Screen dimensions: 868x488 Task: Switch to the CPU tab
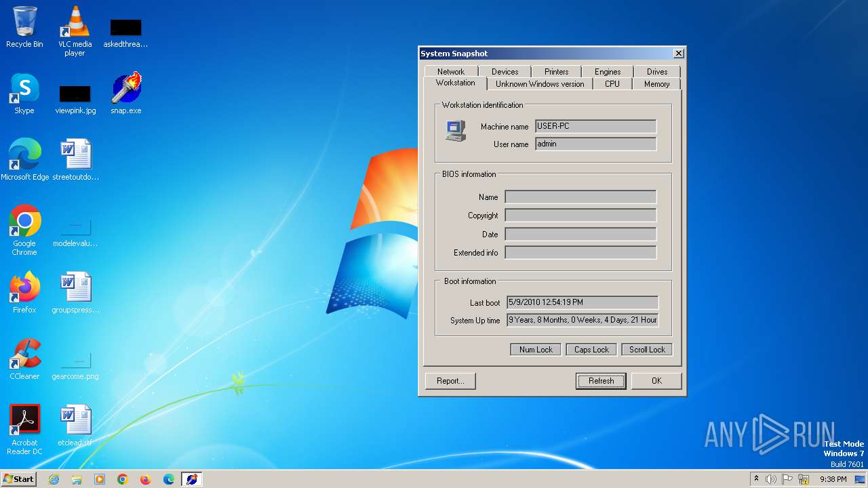pos(612,84)
